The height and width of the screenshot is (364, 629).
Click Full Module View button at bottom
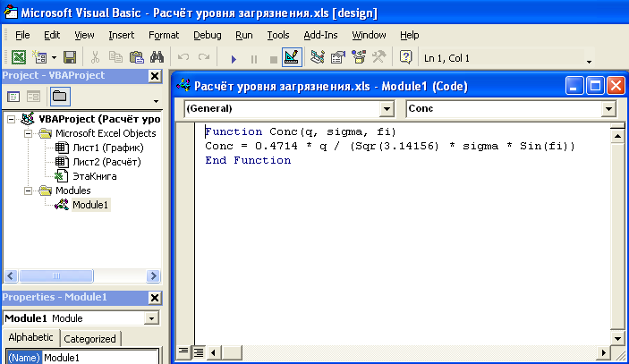click(199, 352)
